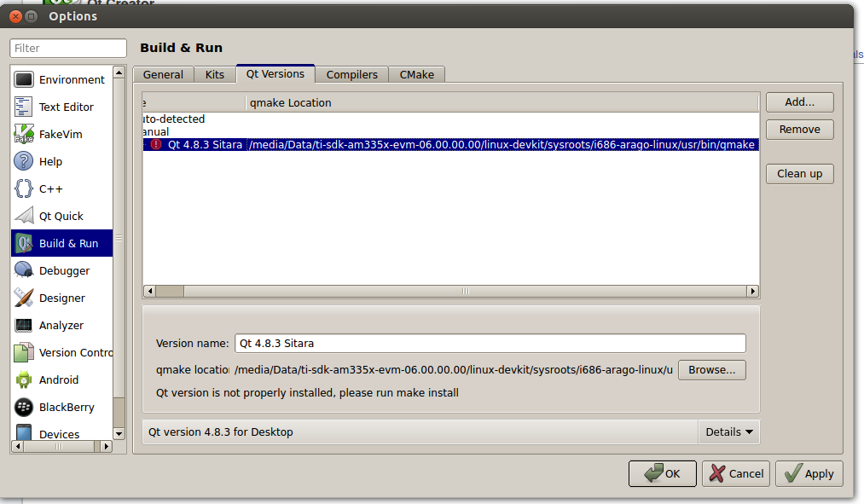864x504 pixels.
Task: Click the category list scroll up arrow
Action: 119,72
